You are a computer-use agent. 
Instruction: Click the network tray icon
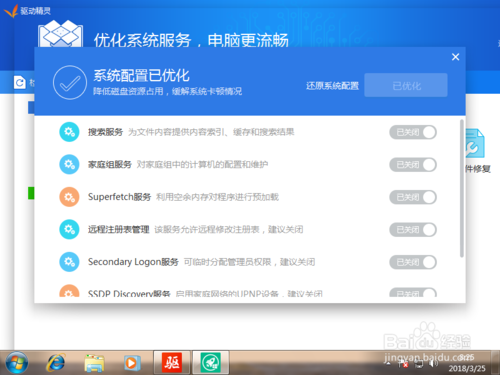tap(419, 364)
